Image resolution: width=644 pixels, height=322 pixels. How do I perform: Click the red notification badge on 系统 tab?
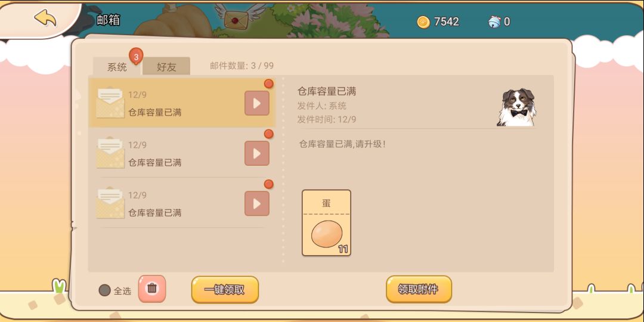pyautogui.click(x=137, y=56)
